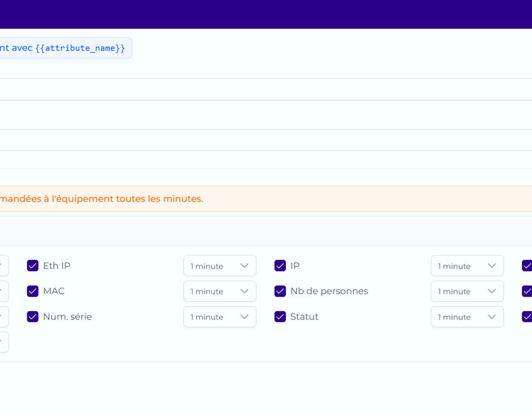Screen dimensions: 532x414
Task: Open the Eth IP interval dropdown
Action: (x=219, y=266)
